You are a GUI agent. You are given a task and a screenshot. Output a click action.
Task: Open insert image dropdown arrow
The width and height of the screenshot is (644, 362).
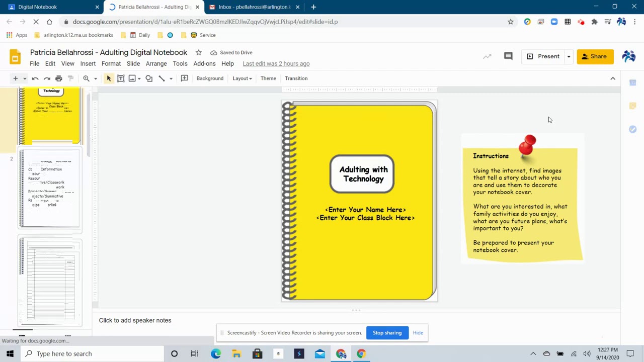pos(139,78)
